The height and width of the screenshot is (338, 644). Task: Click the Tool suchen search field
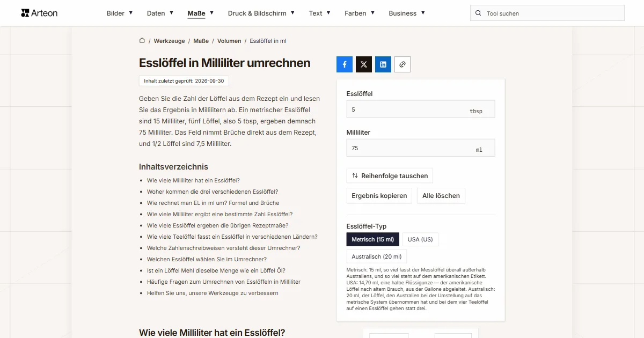point(547,13)
